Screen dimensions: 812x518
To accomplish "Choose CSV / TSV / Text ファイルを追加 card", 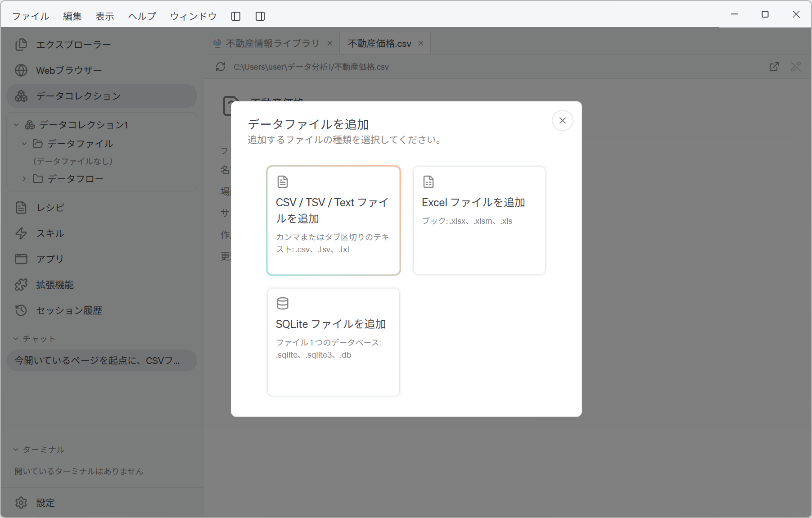I will [334, 220].
